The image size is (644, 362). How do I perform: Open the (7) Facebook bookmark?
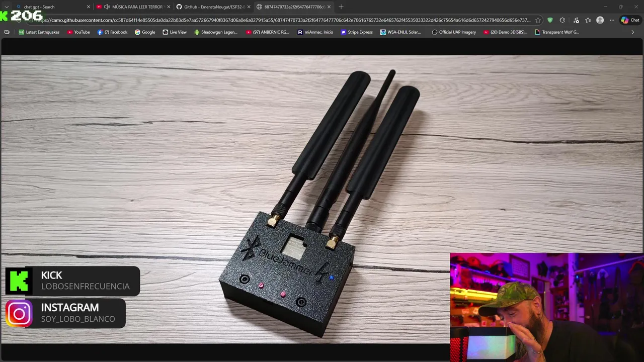[112, 32]
